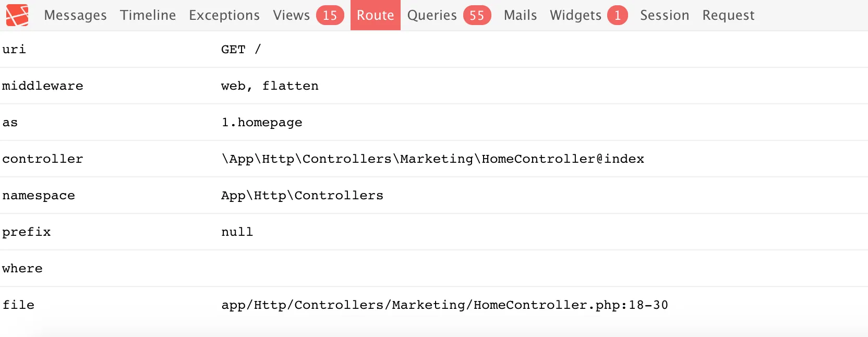Click the HomeController@index controller value
The image size is (868, 337).
coord(432,159)
